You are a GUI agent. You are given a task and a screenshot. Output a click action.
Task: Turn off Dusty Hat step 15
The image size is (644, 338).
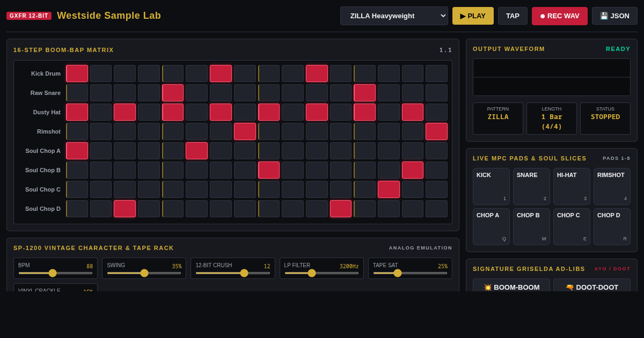pyautogui.click(x=413, y=112)
